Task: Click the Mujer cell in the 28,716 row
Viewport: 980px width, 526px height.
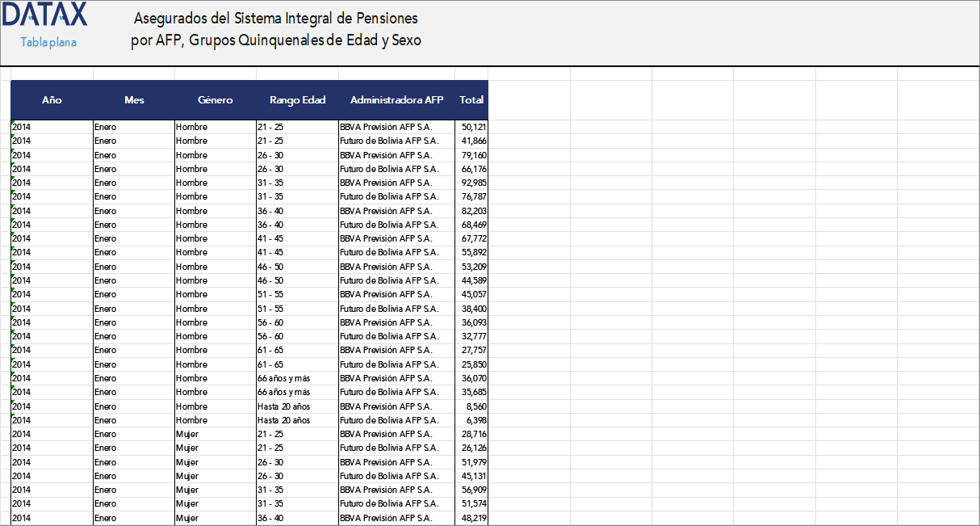Action: click(x=215, y=434)
